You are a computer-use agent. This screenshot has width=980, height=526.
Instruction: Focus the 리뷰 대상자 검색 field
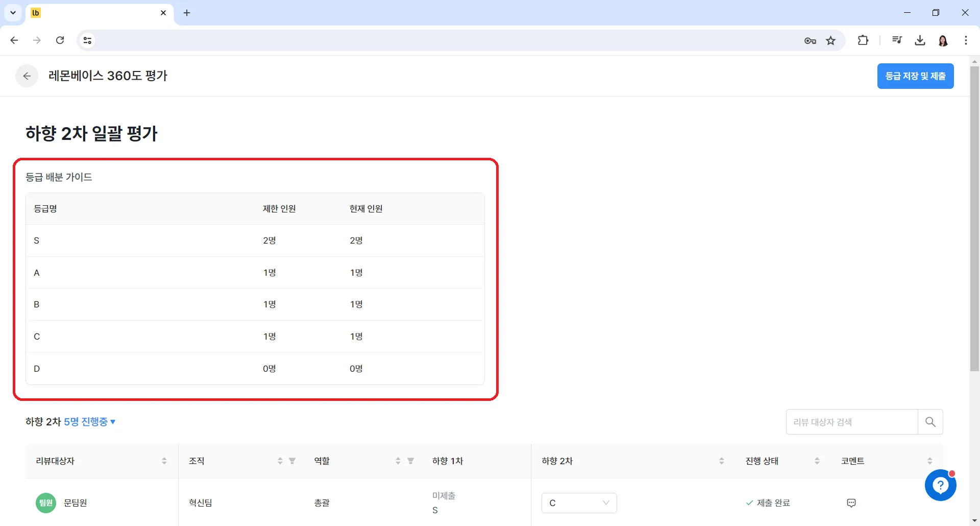[852, 422]
